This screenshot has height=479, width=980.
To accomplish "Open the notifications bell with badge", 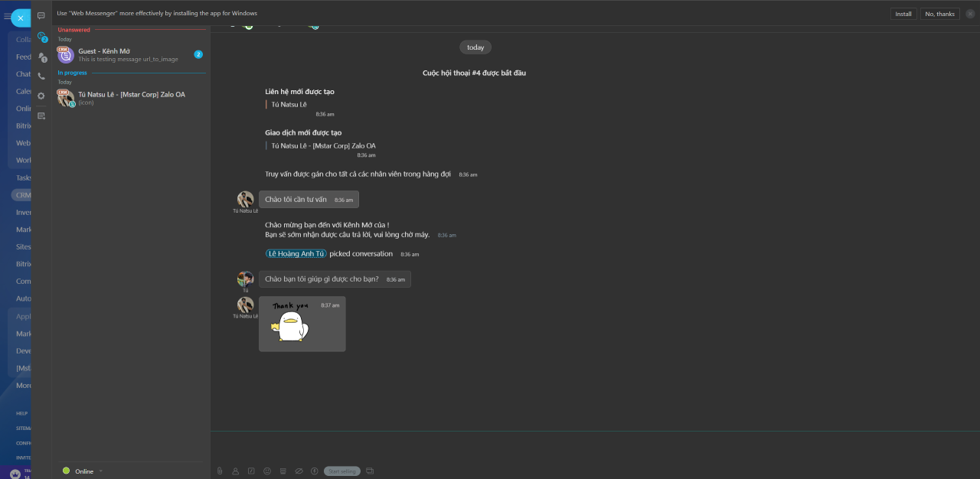I will coord(41,57).
